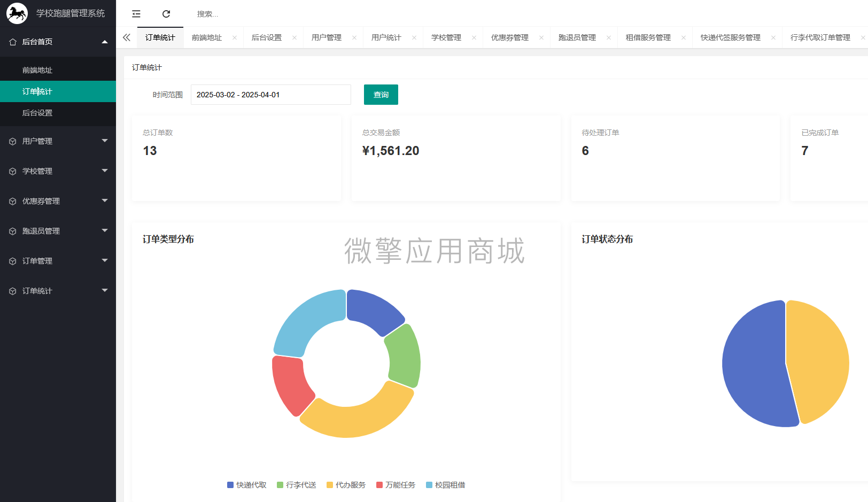Collapse sidebar with hamburger menu icon
The image size is (868, 502).
[x=136, y=14]
